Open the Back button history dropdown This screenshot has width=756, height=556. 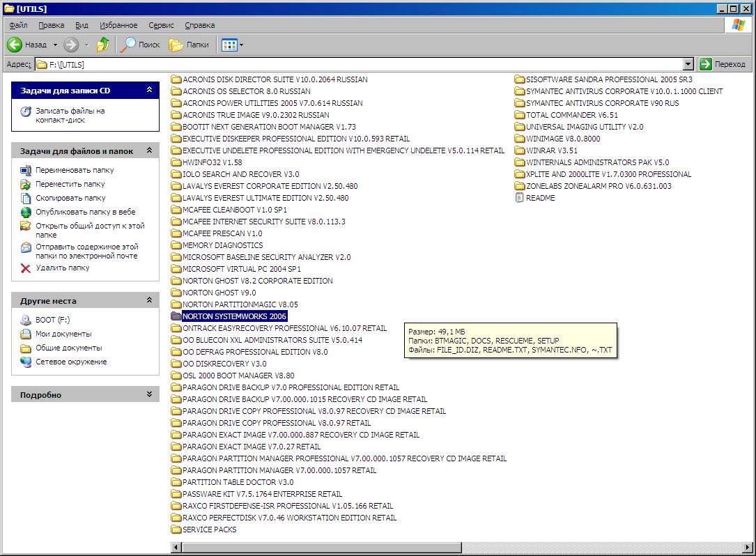coord(55,45)
